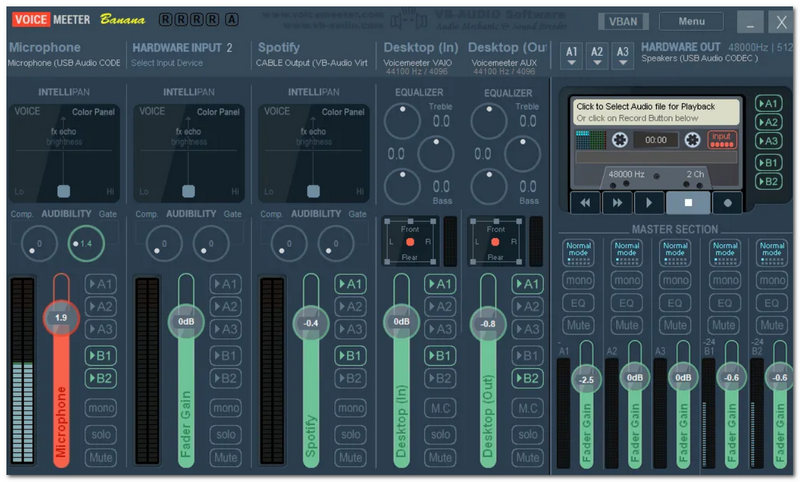Change A3 master Normal mode selector
Screen dimensions: 800x482
coord(675,253)
